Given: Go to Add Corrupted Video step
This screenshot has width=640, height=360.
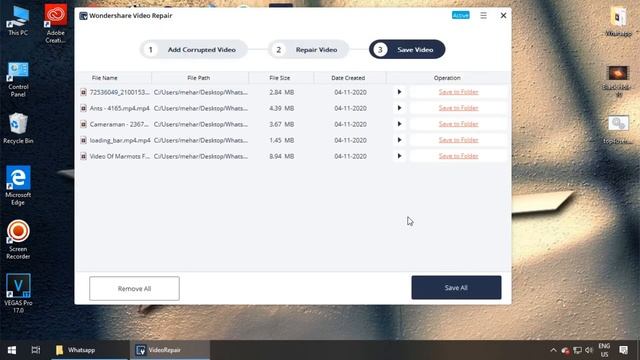Looking at the screenshot, I should (194, 49).
